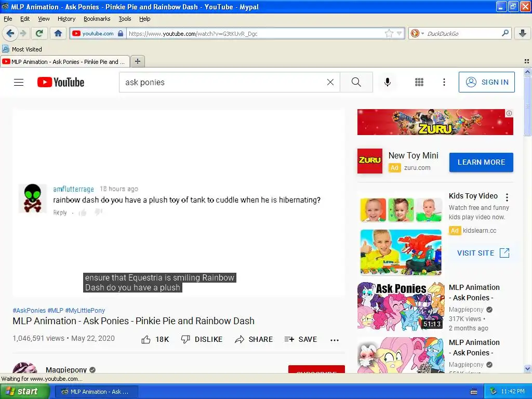Reload the page with the refresh icon
The height and width of the screenshot is (399, 532).
coord(39,33)
